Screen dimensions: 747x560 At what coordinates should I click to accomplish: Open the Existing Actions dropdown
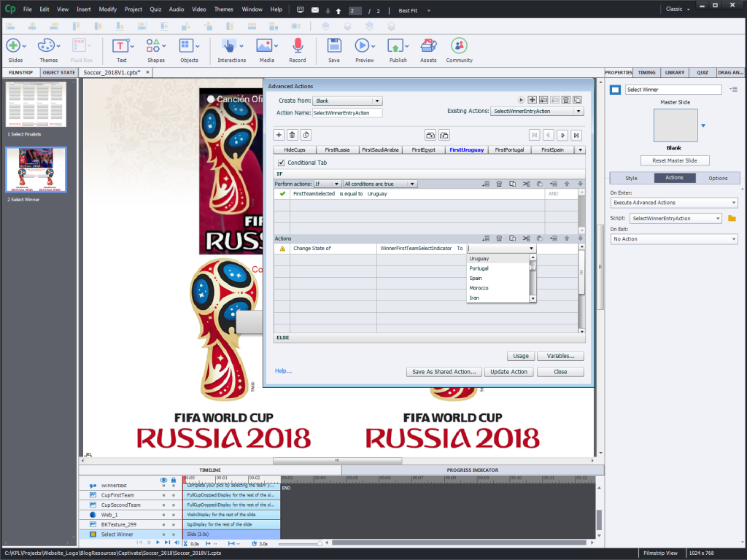tap(538, 112)
